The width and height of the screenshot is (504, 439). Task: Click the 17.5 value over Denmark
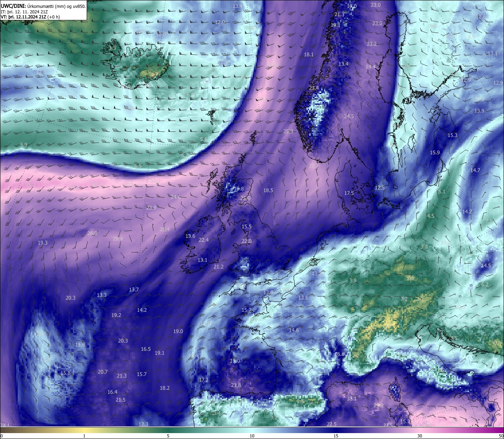[349, 193]
